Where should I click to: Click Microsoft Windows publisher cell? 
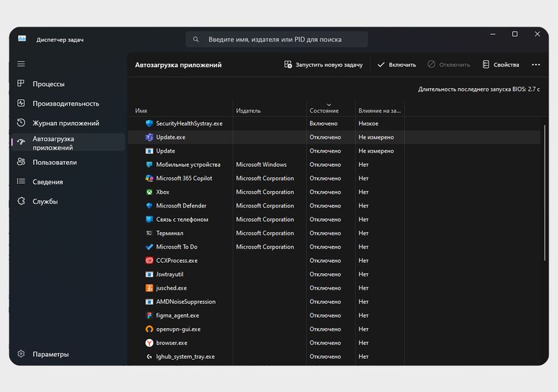[x=261, y=165]
